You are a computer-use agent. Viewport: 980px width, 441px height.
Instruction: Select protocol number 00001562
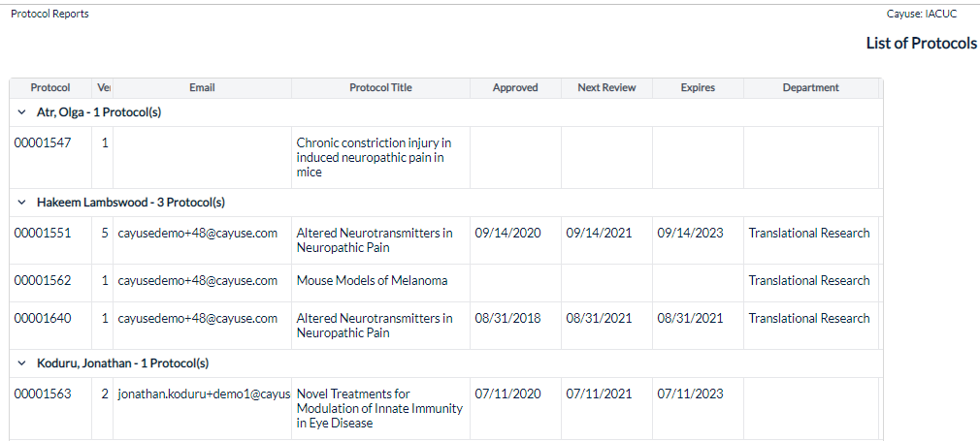pyautogui.click(x=43, y=280)
